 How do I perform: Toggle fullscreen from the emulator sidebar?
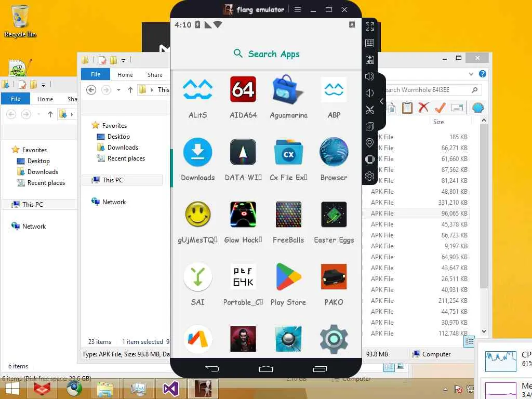coord(369,26)
